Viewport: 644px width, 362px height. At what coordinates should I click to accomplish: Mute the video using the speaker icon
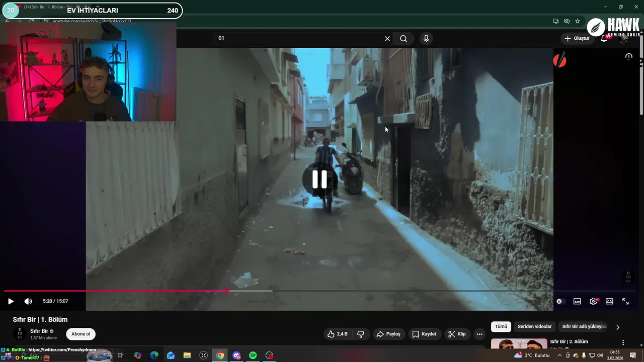coord(28,301)
